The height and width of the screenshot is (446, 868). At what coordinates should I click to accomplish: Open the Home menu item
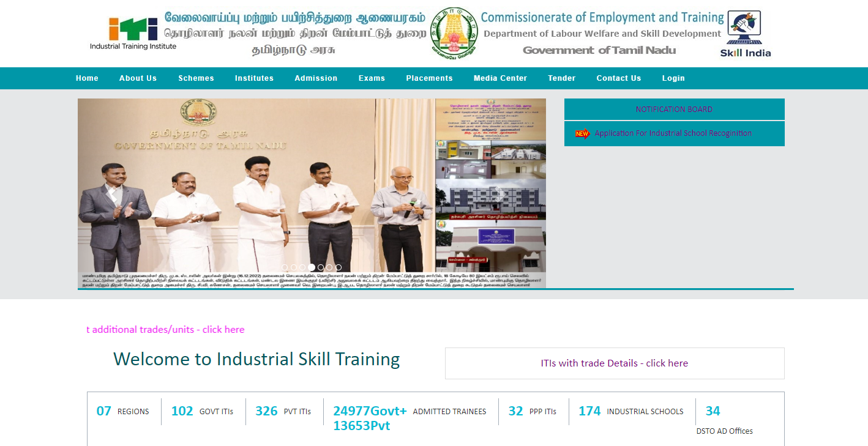pos(87,78)
